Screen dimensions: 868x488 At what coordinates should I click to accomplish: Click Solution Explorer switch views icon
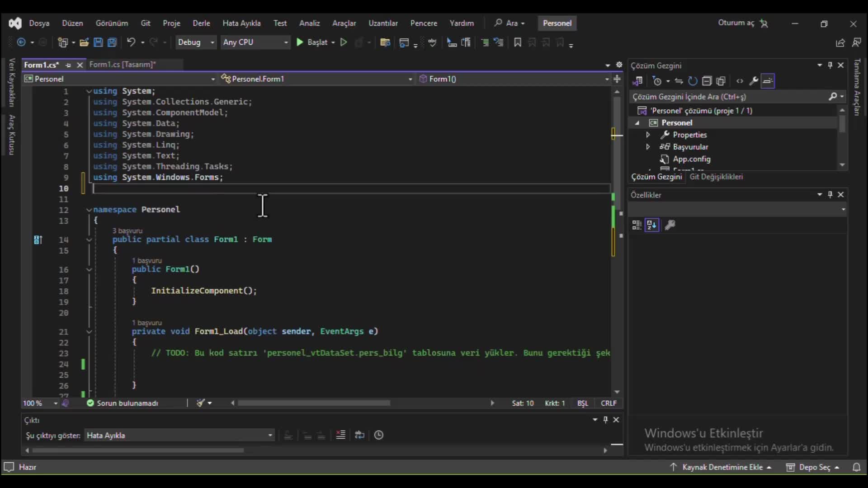point(637,81)
